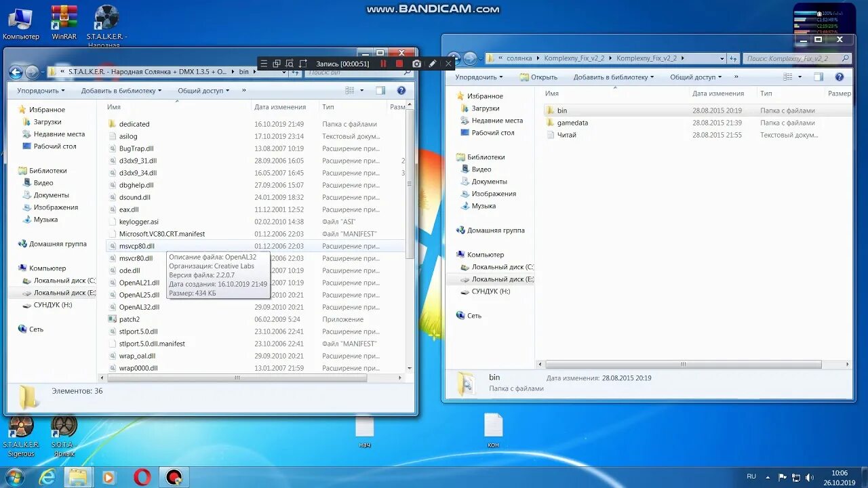868x488 pixels.
Task: Open the Bandicam pencil drawing tool
Action: tap(433, 64)
